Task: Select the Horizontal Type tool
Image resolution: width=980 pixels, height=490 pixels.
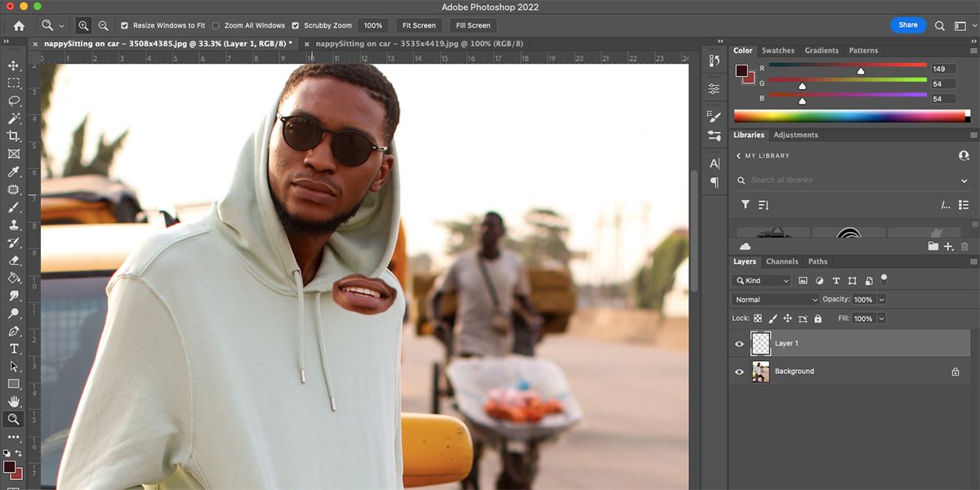Action: tap(13, 349)
